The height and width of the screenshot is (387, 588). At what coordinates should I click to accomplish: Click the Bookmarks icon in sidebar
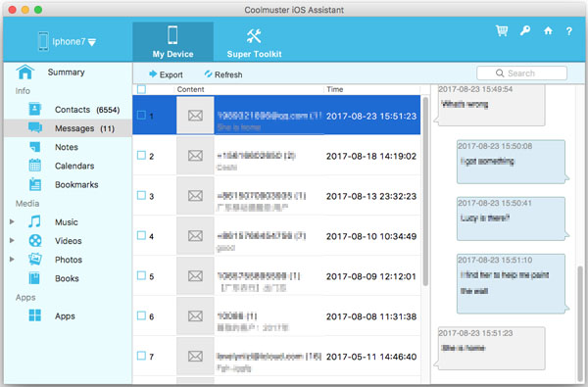pos(35,184)
